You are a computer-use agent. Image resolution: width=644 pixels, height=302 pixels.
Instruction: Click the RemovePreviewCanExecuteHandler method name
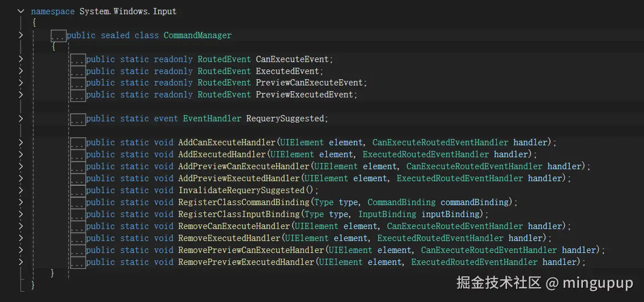[x=251, y=250]
